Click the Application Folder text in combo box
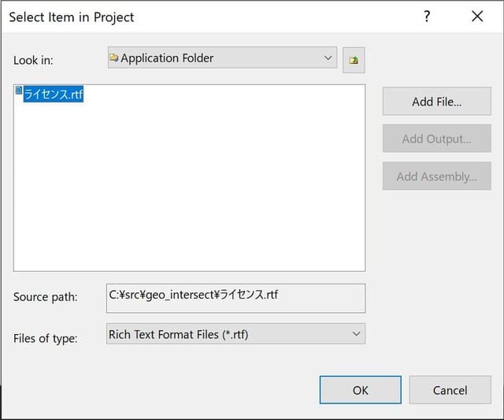The height and width of the screenshot is (420, 504). pyautogui.click(x=167, y=58)
